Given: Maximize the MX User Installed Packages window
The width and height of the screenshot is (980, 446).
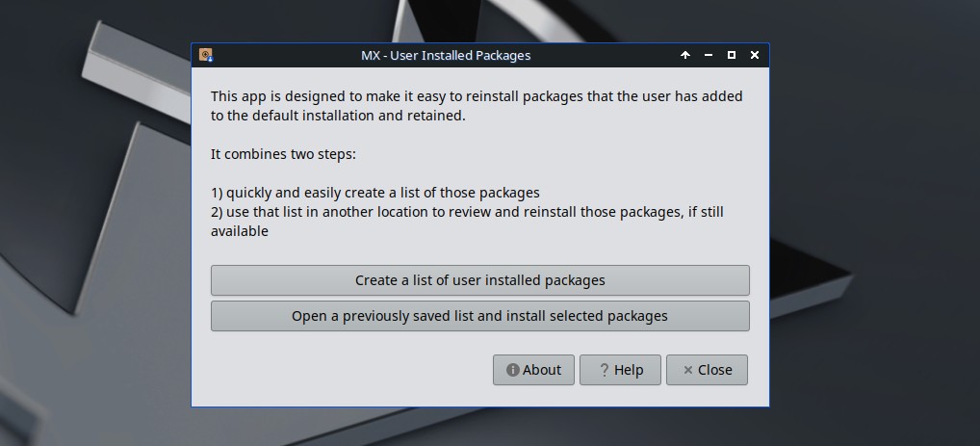Looking at the screenshot, I should click(732, 55).
